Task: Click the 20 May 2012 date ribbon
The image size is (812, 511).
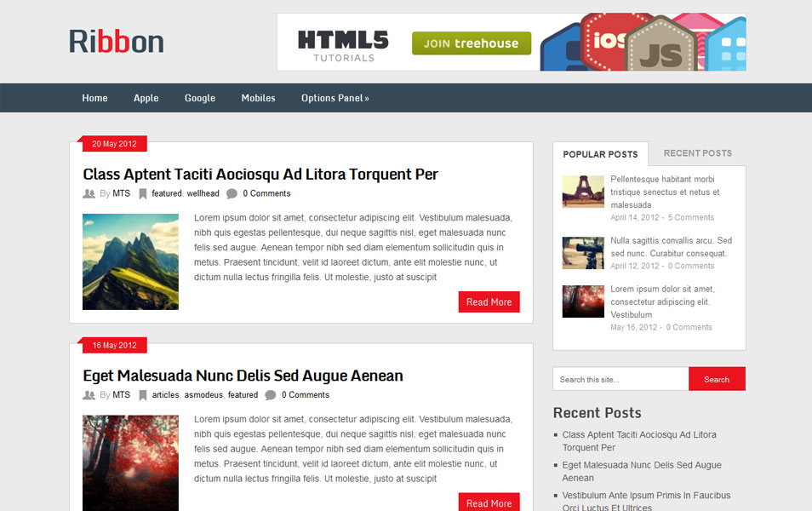Action: click(x=114, y=144)
